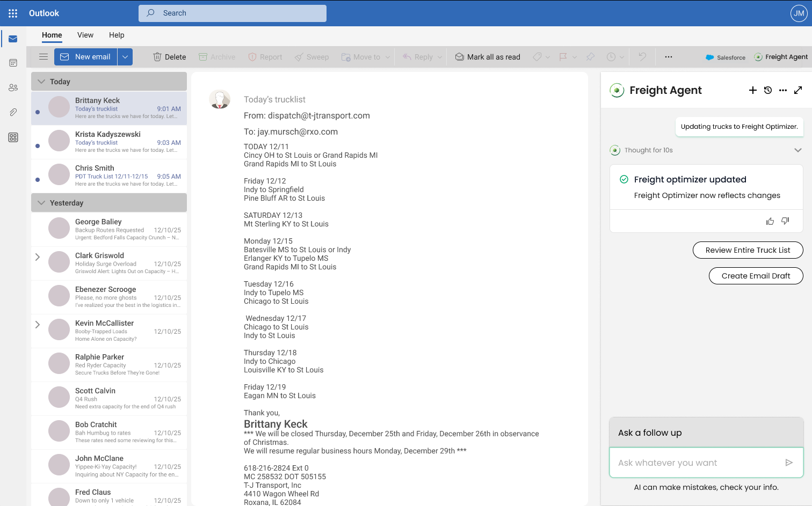
Task: Expand the 'Thought for 10s' details
Action: coord(798,150)
